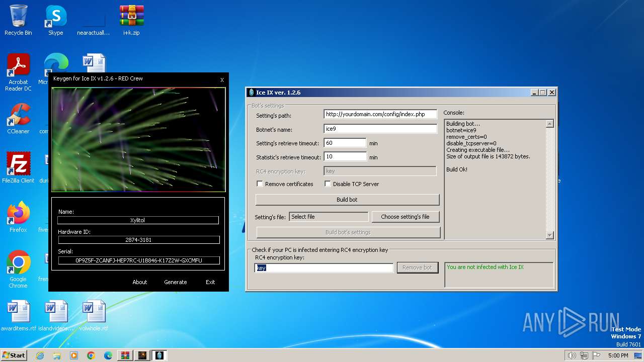Open Internet Explorer from the taskbar
The height and width of the screenshot is (362, 644).
[40, 355]
